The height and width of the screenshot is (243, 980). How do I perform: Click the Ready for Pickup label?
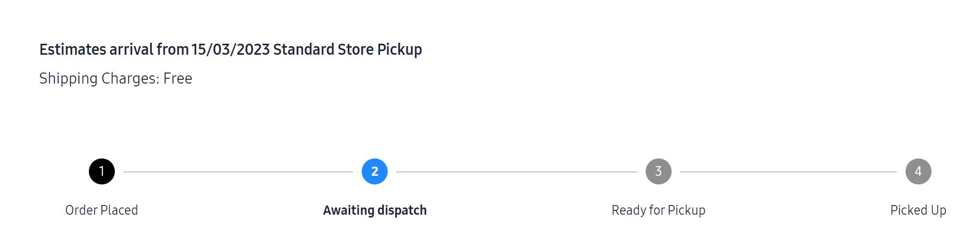659,210
